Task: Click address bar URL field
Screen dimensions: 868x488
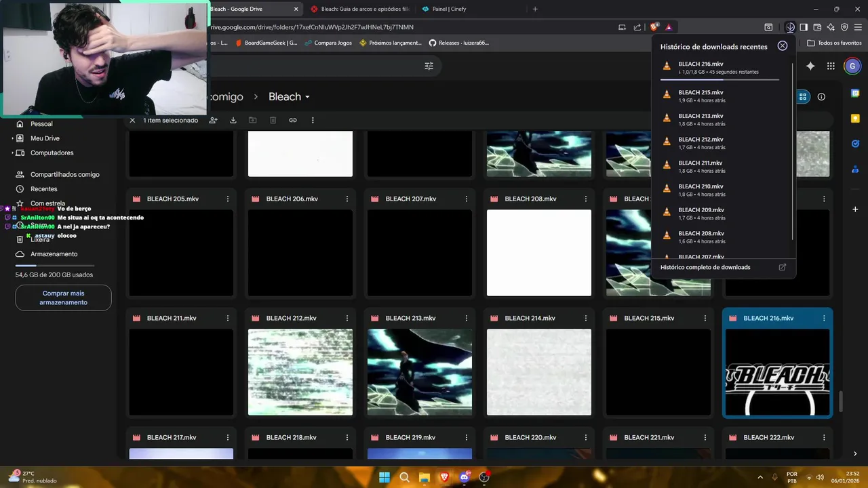Action: 407,27
